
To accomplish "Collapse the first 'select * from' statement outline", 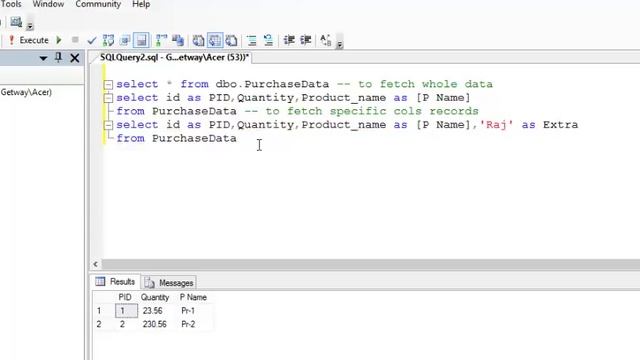I will point(108,84).
